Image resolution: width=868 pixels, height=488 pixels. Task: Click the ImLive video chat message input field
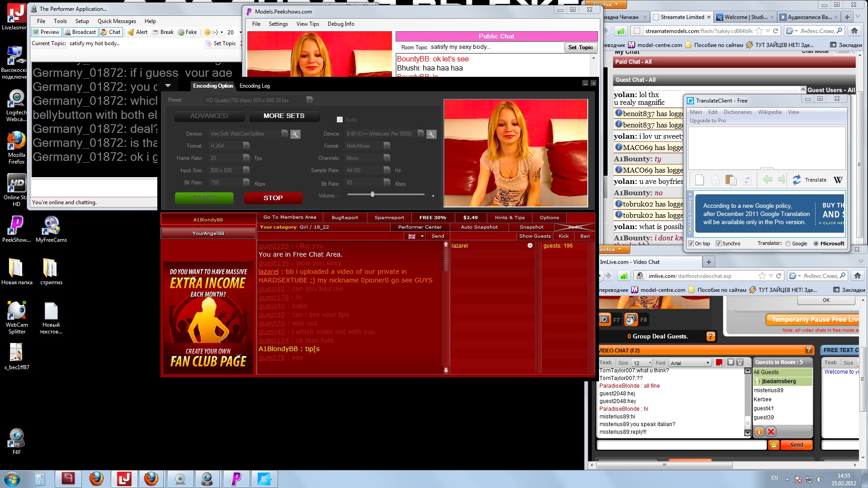click(682, 445)
